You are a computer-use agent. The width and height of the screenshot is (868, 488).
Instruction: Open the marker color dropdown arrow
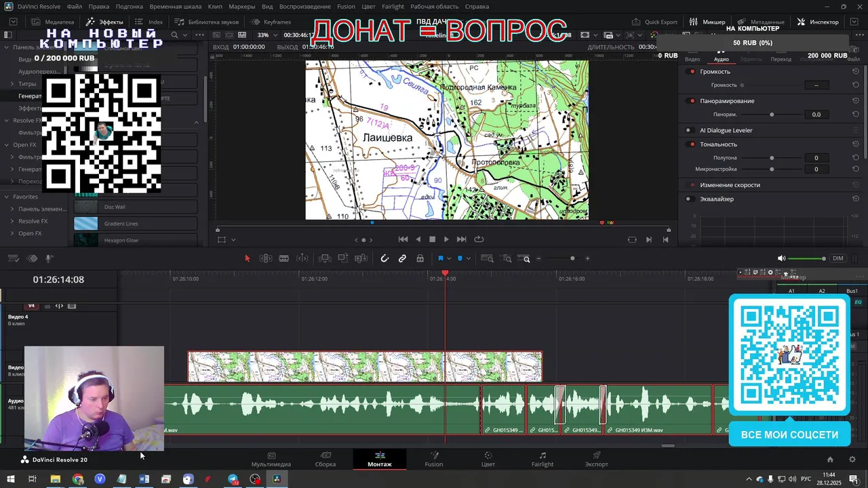(x=469, y=259)
